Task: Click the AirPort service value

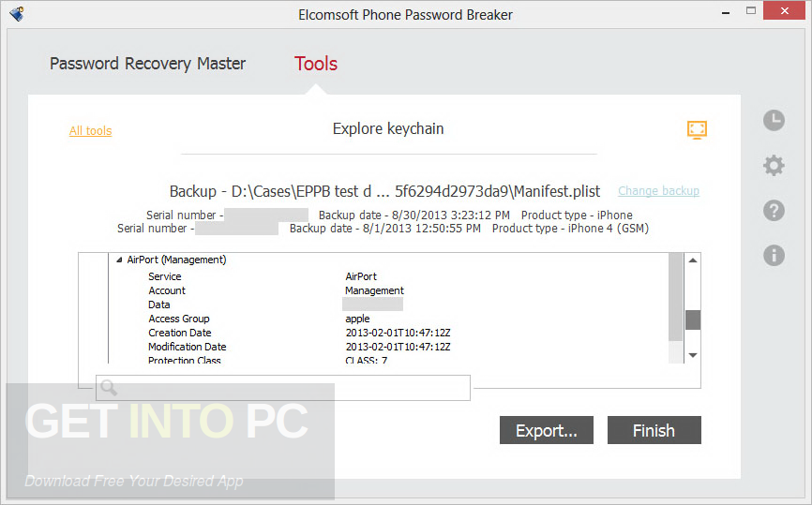Action: coord(361,276)
